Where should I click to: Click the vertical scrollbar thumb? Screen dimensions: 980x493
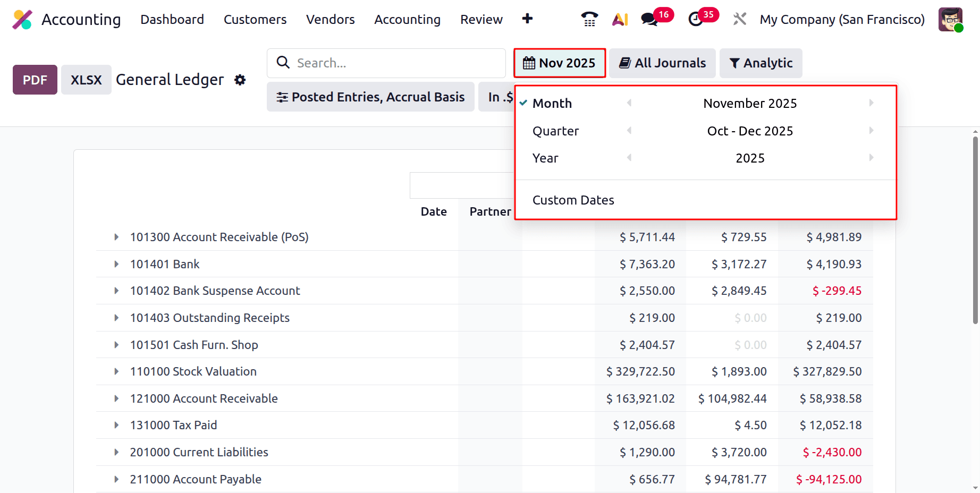click(975, 229)
